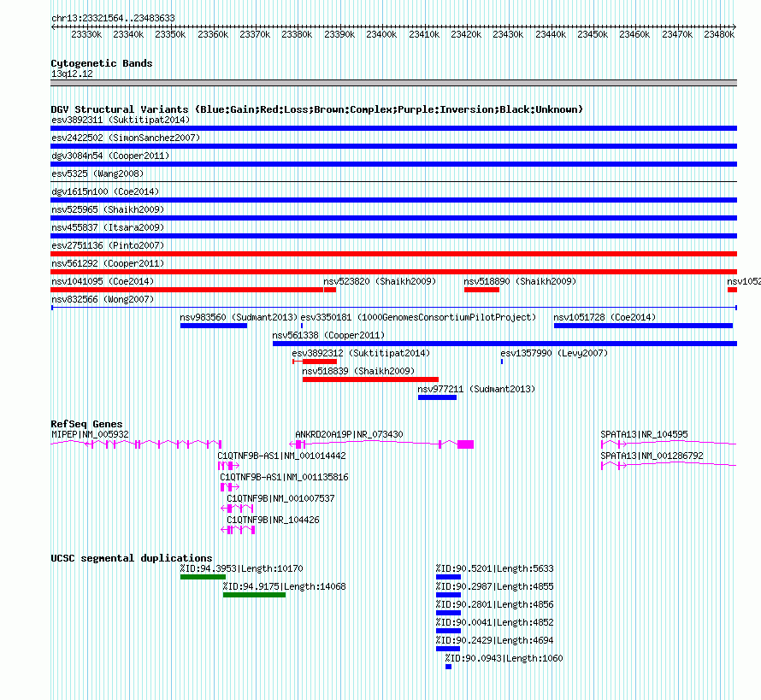Click the RefSeq Genes track heading
The height and width of the screenshot is (700, 761).
(86, 424)
